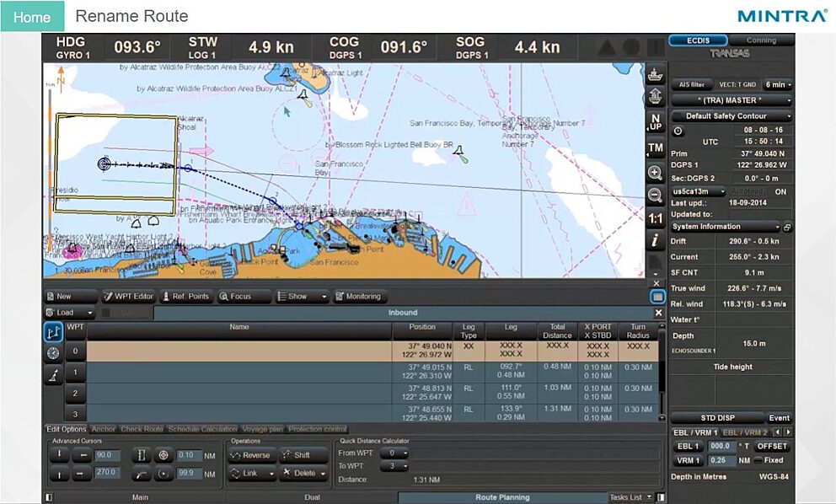The height and width of the screenshot is (504, 836).
Task: Click the Focus button
Action: [x=243, y=297]
